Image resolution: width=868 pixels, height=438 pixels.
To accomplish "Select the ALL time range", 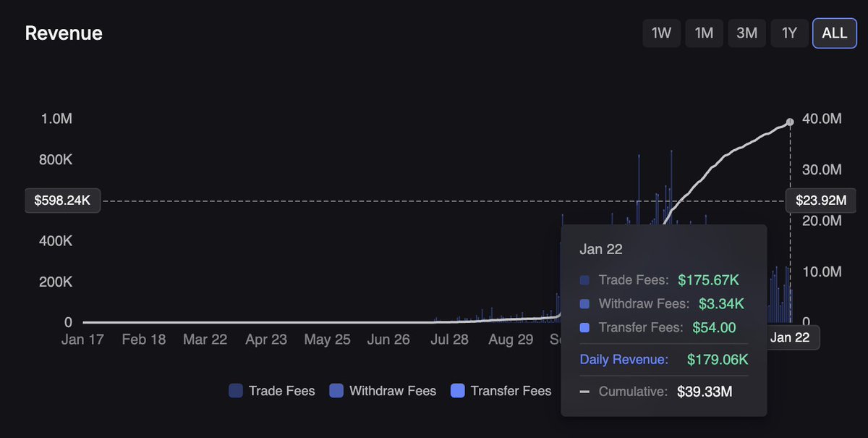I will (835, 33).
